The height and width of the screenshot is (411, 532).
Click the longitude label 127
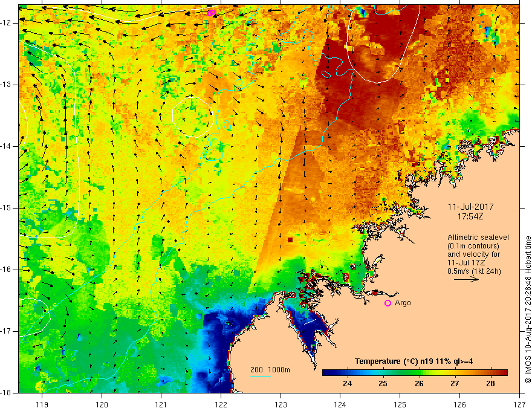pyautogui.click(x=519, y=404)
